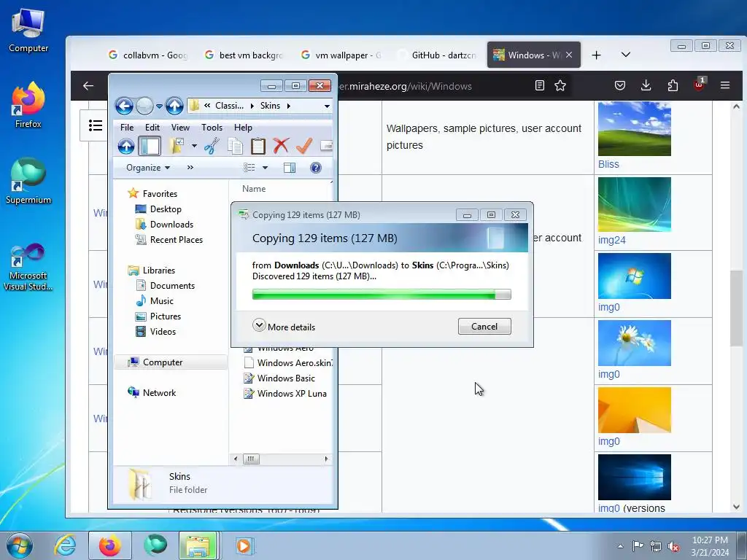
Task: Open a new Firefox tab
Action: (596, 55)
